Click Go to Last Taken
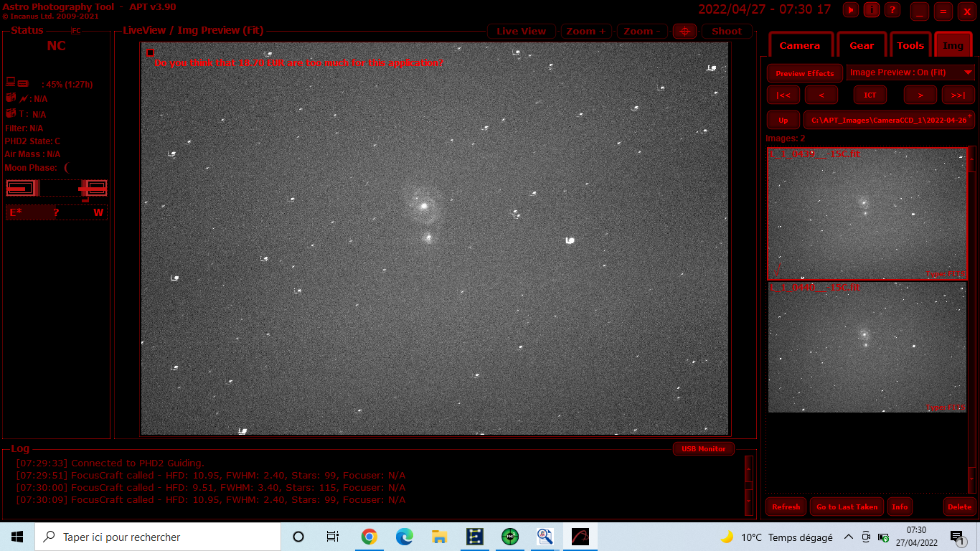 (847, 507)
